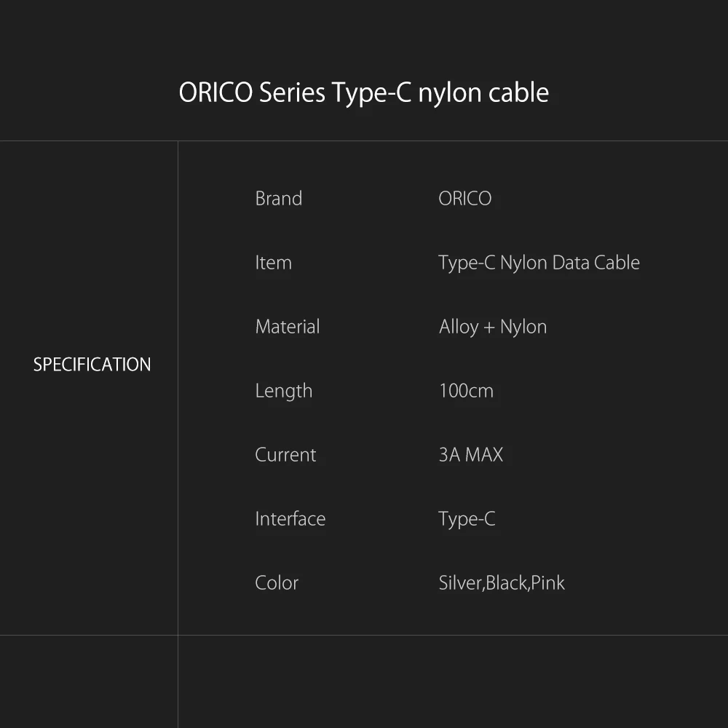Click the Type-C value beside Interface

(467, 519)
